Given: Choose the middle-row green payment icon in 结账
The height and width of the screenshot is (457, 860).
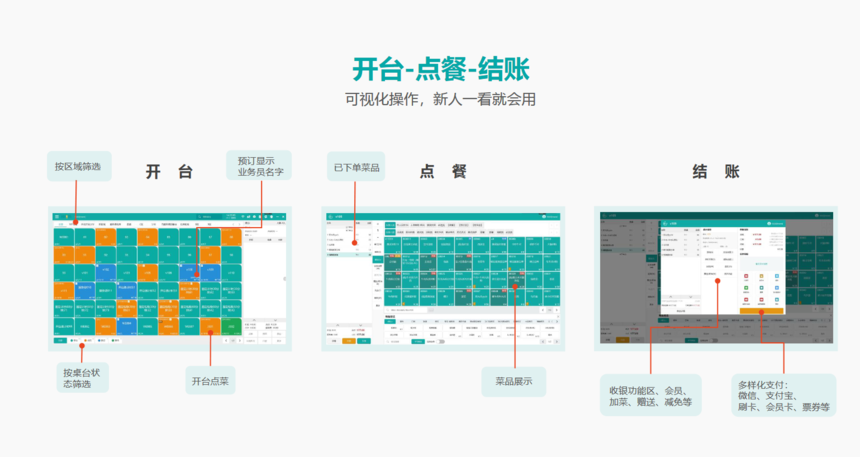Looking at the screenshot, I should click(746, 287).
